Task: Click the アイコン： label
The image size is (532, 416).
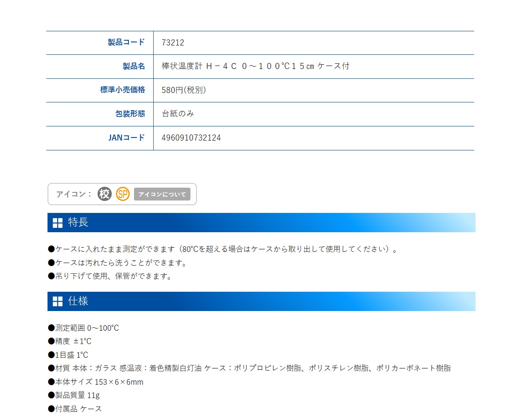Action: click(74, 194)
